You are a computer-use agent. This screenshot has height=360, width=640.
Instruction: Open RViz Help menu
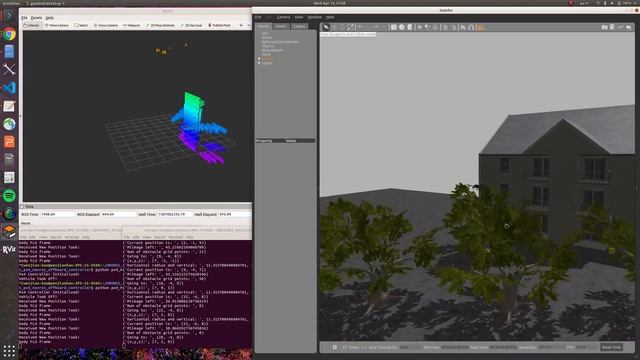(x=49, y=18)
